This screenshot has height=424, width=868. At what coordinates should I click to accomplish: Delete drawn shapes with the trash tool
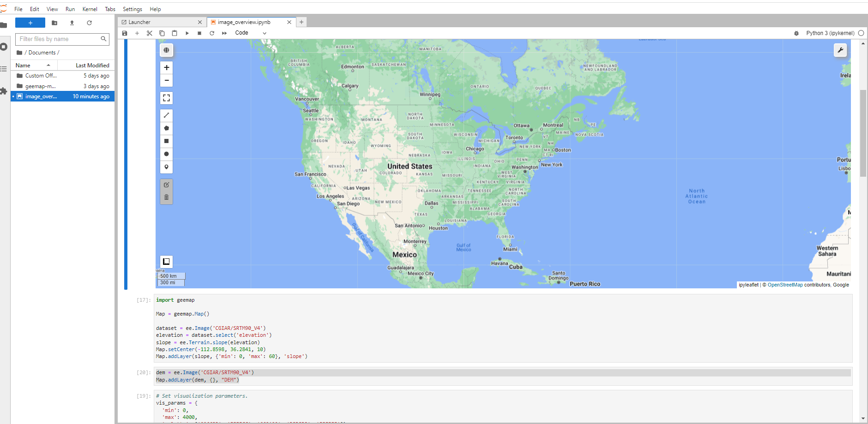166,197
